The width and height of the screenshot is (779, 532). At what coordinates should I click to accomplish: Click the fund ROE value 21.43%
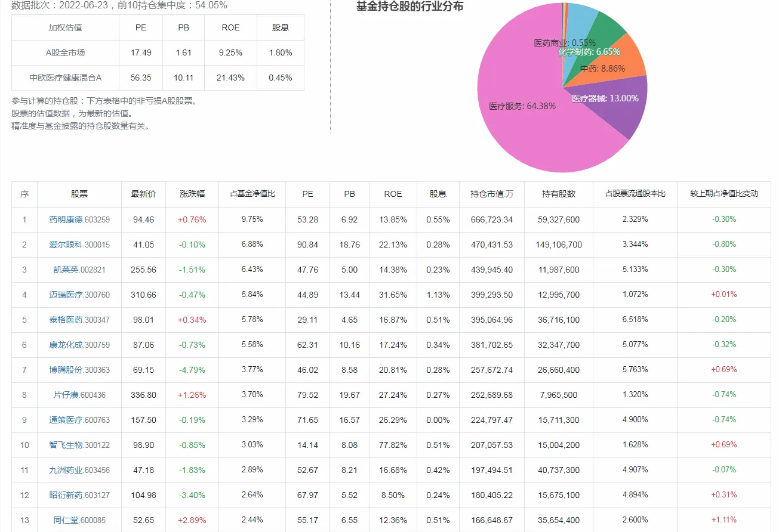[230, 78]
